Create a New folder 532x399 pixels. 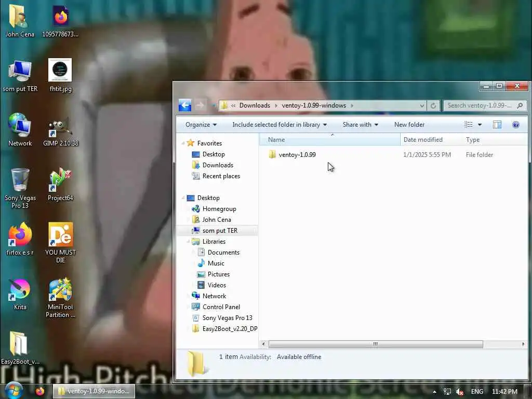tap(409, 125)
